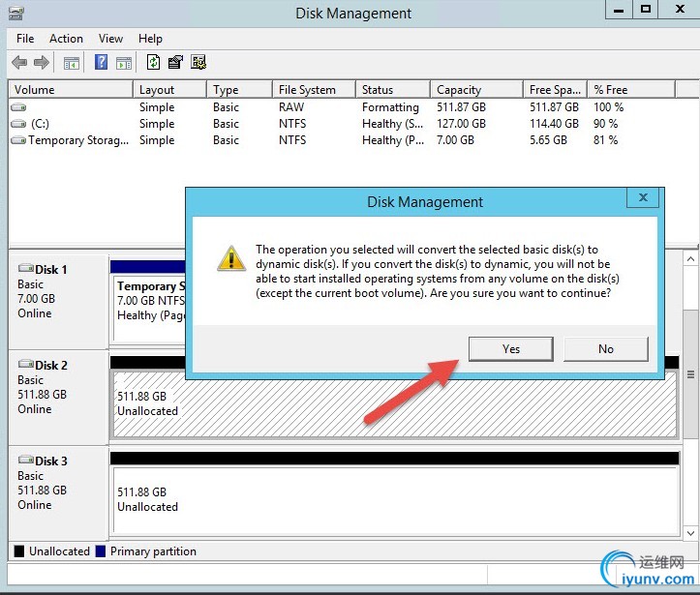
Task: Click the Back arrow toolbar icon
Action: (19, 63)
